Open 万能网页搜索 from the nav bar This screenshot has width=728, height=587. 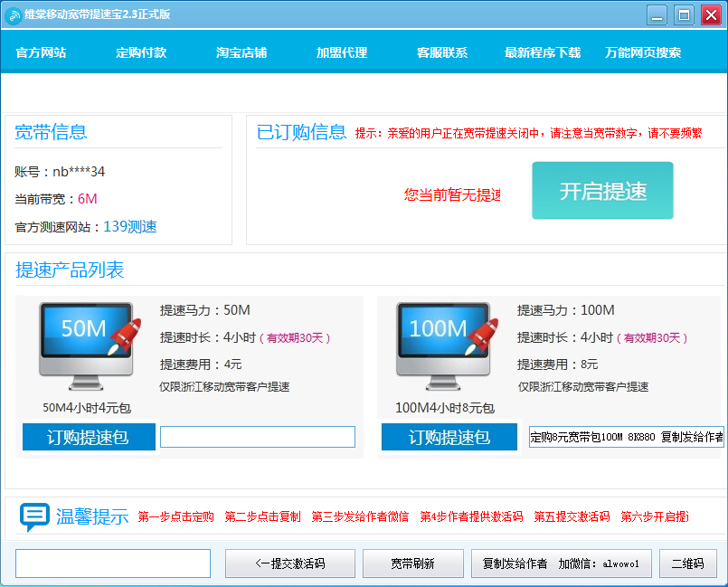coord(643,52)
